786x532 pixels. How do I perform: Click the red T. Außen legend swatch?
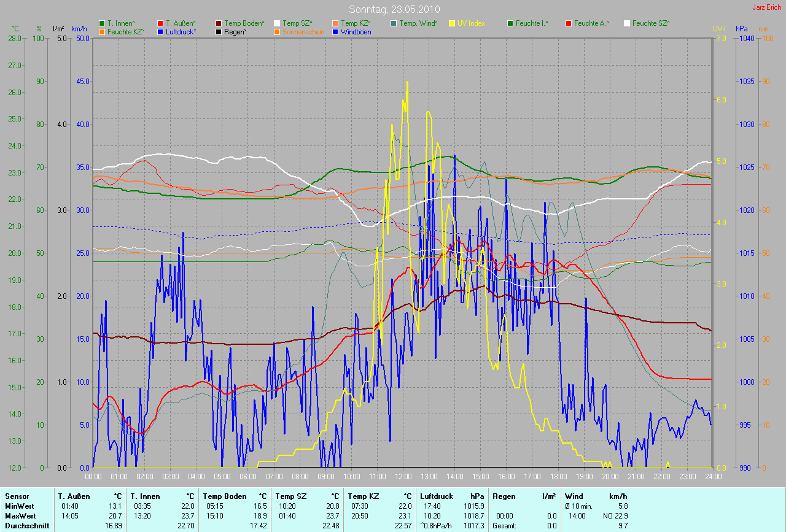[160, 23]
